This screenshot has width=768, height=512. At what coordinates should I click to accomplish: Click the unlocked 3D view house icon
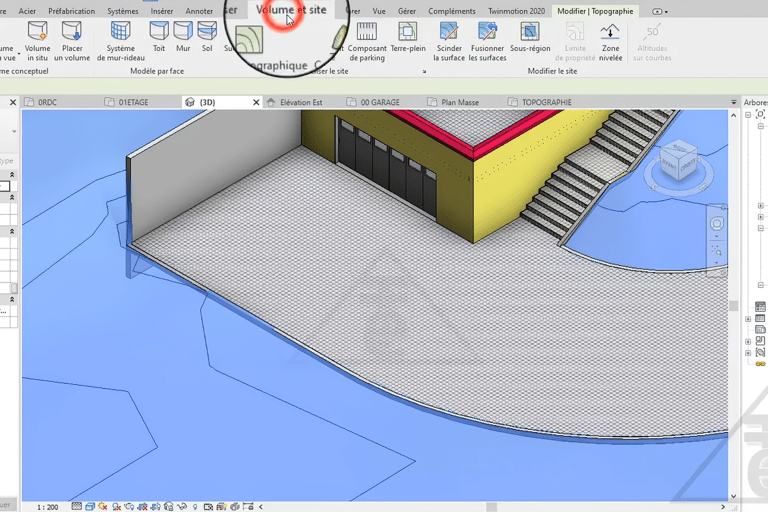(168, 506)
